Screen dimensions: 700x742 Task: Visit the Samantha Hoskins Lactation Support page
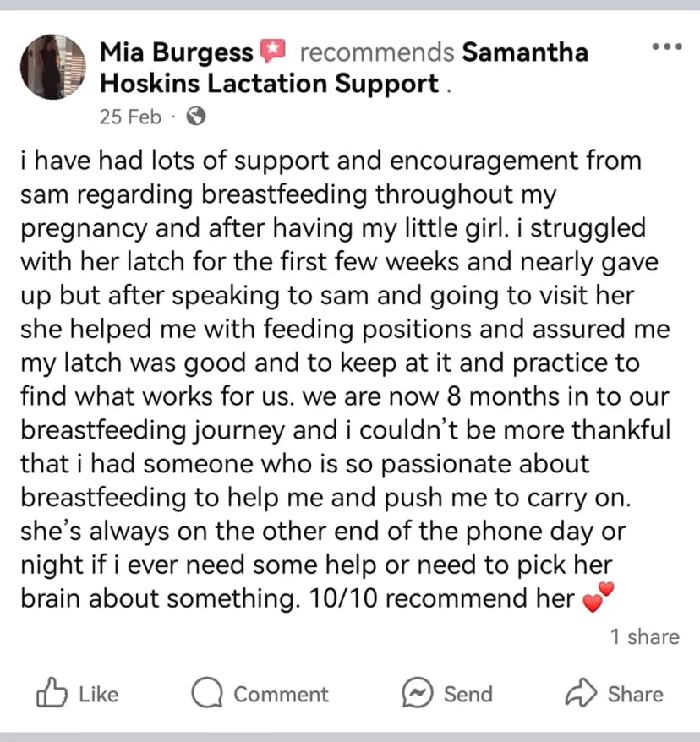click(x=344, y=68)
